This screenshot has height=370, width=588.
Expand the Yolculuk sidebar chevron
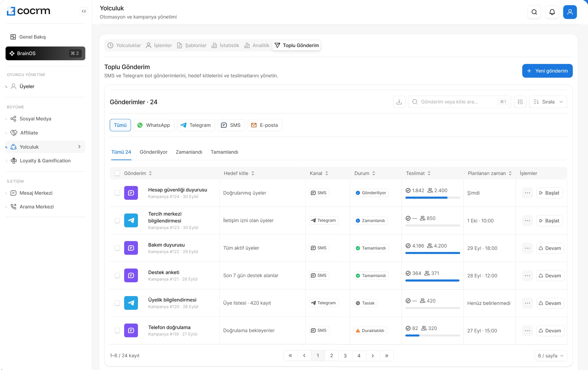click(x=79, y=147)
